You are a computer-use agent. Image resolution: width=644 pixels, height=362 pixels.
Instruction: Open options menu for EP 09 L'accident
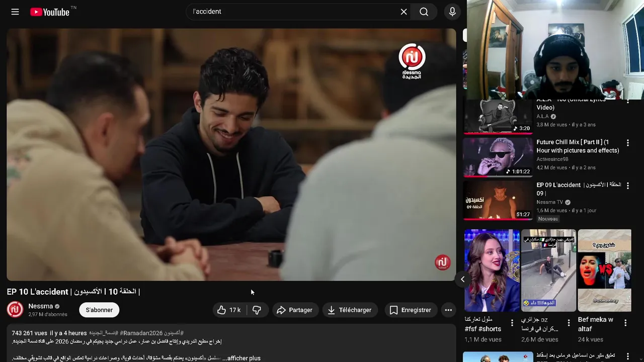627,186
